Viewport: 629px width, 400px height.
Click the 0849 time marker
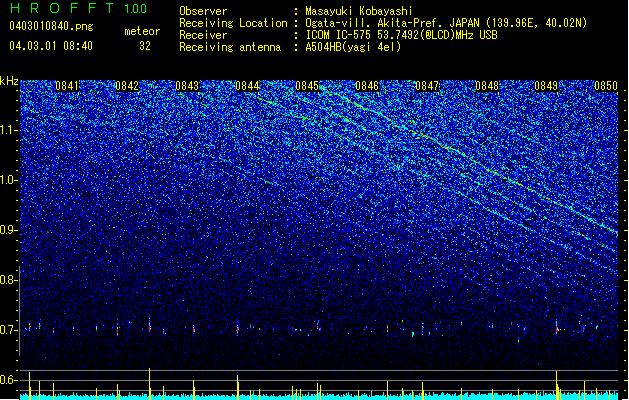[546, 86]
